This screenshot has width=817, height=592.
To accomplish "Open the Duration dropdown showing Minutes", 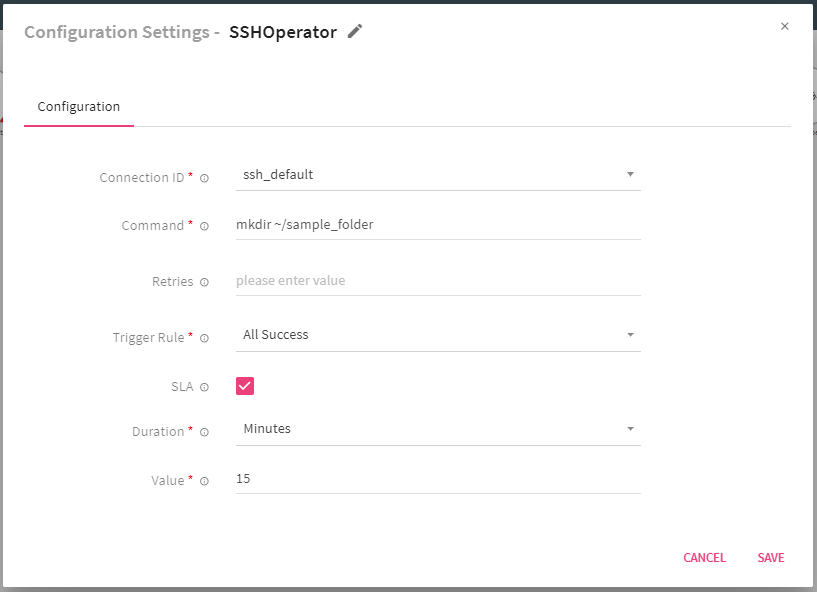I will [630, 427].
